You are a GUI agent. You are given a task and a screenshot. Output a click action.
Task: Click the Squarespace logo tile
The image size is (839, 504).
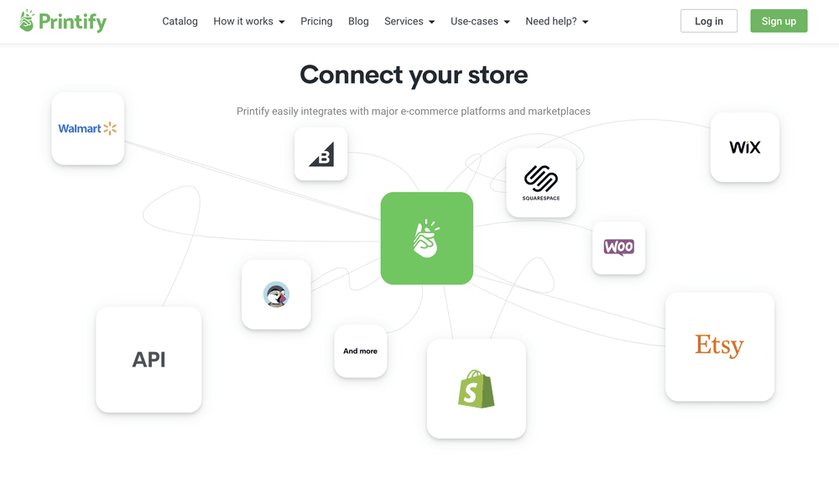point(541,183)
